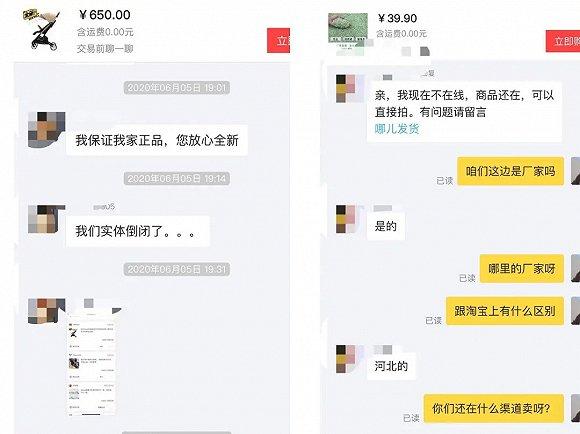The height and width of the screenshot is (434, 580).
Task: Open the stroller product thumbnail
Action: [43, 30]
